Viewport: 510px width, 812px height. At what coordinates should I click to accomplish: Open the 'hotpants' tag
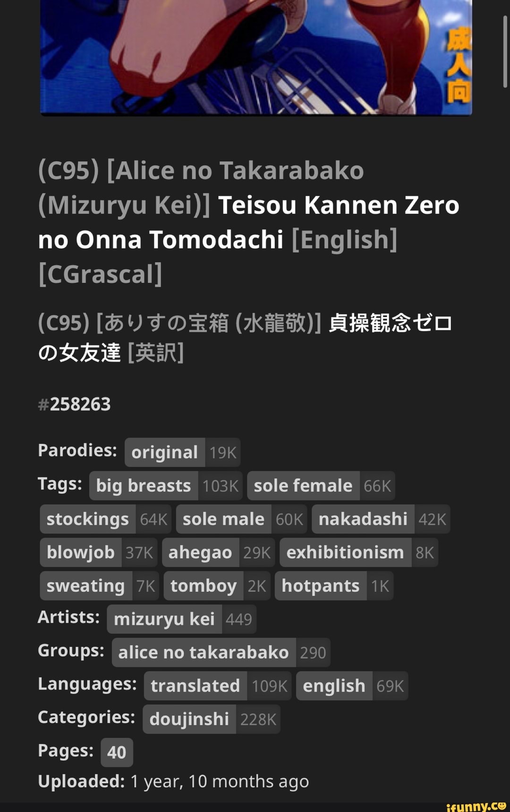[321, 586]
